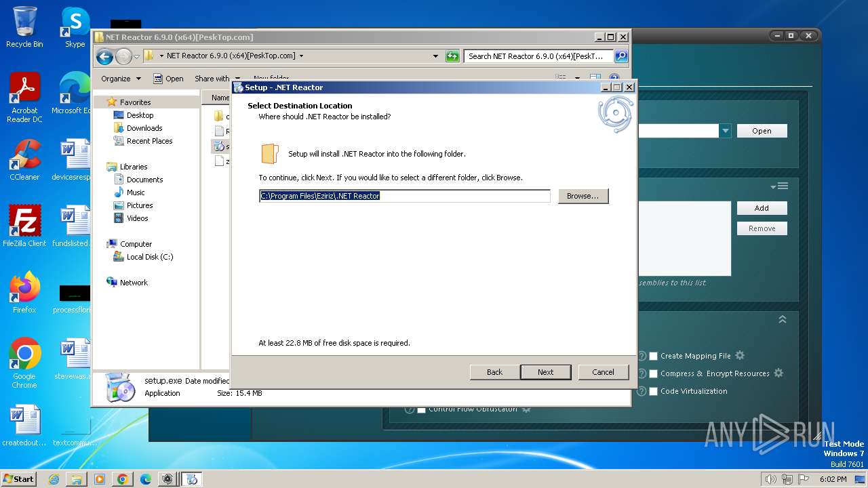The width and height of the screenshot is (868, 488).
Task: Click the Explorer search magnifier icon
Action: coord(620,56)
